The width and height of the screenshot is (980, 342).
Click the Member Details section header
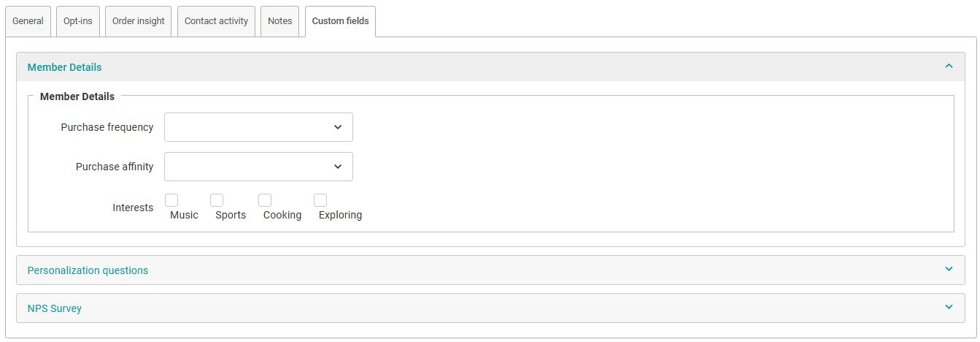pos(65,67)
